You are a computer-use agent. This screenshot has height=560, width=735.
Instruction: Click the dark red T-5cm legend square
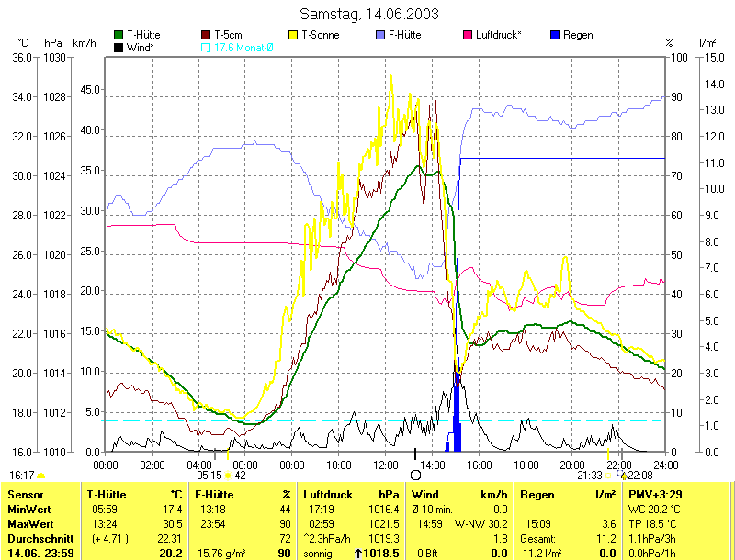(207, 35)
